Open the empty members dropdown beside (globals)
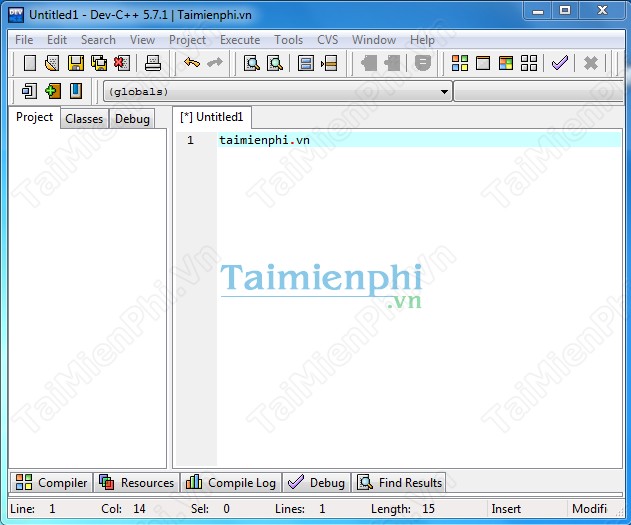This screenshot has height=525, width=631. point(540,92)
